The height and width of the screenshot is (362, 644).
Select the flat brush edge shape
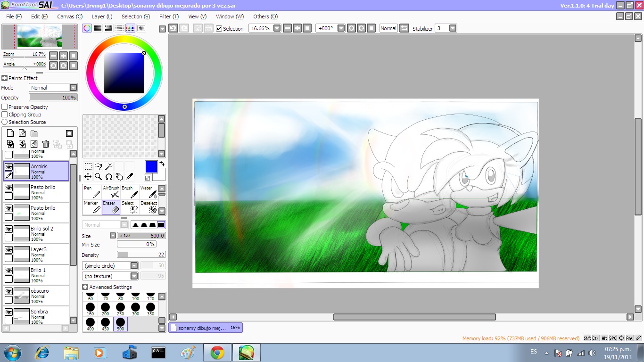pyautogui.click(x=161, y=225)
